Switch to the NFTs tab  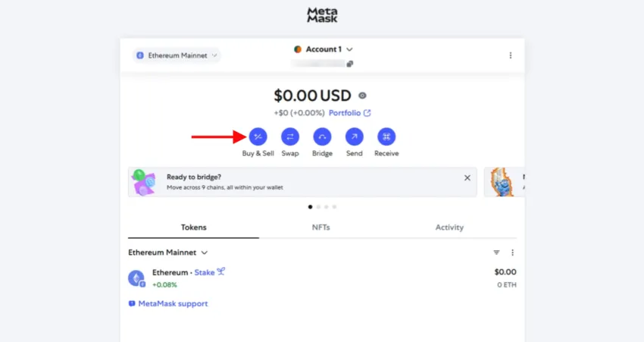pyautogui.click(x=320, y=227)
